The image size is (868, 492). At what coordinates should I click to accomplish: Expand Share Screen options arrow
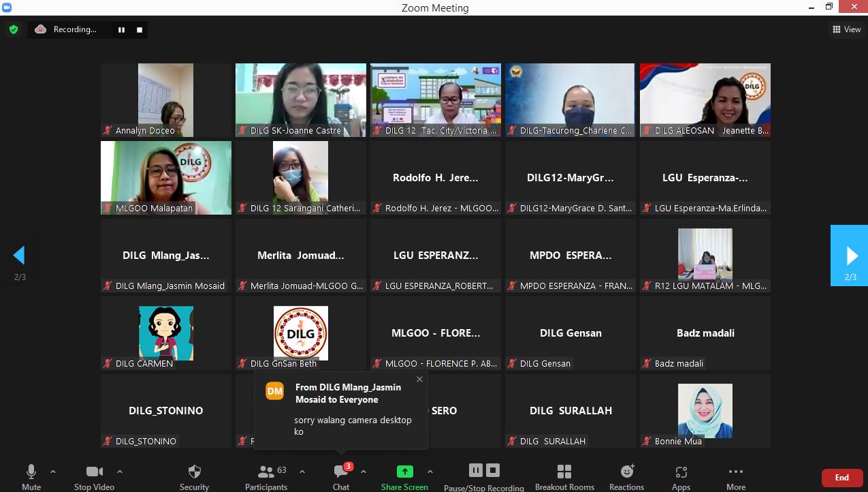430,472
